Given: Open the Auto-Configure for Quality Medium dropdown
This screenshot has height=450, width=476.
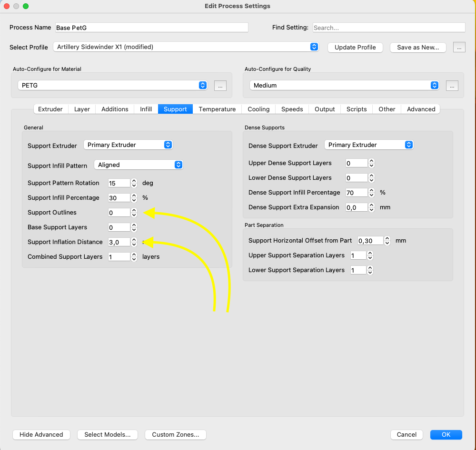Looking at the screenshot, I should pyautogui.click(x=344, y=85).
